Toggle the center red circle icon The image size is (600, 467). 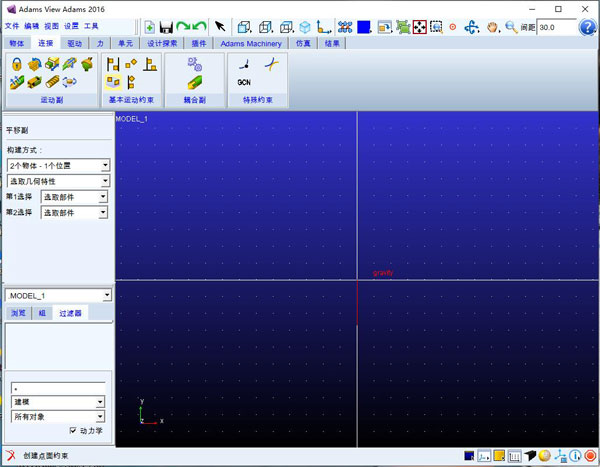click(453, 27)
